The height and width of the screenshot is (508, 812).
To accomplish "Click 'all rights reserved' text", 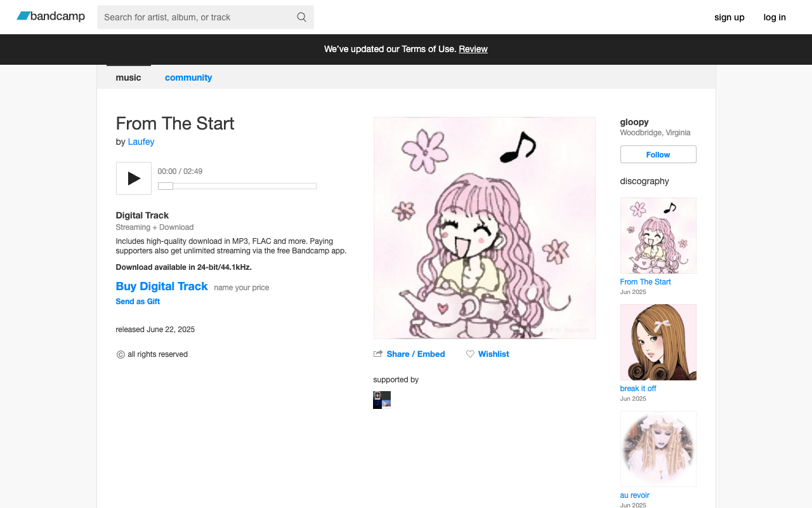I will [158, 354].
